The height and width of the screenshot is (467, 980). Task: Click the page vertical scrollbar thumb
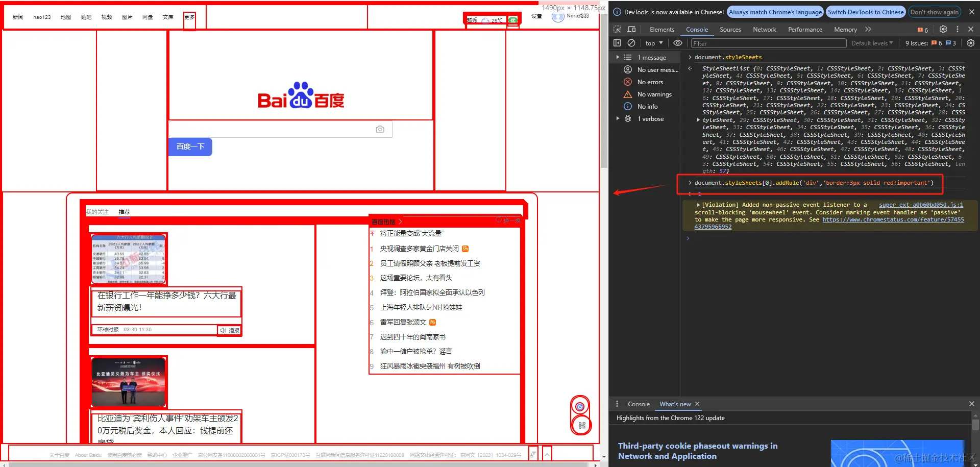coord(604,90)
